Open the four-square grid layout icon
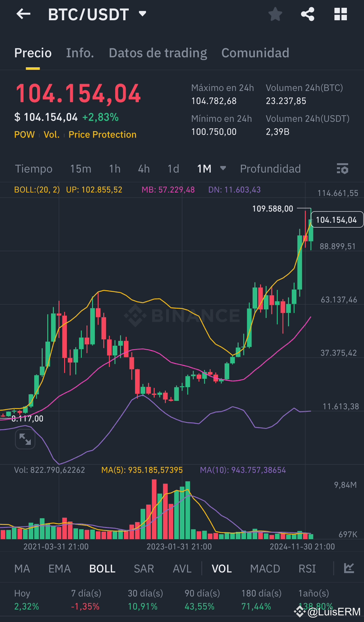The image size is (364, 622). click(x=341, y=14)
